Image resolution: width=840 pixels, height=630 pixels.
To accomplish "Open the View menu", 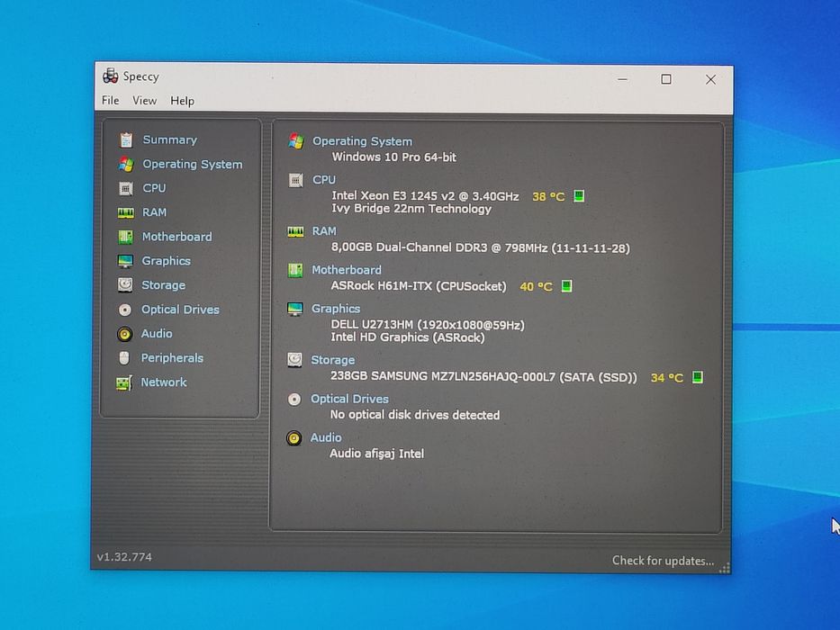I will pos(145,100).
